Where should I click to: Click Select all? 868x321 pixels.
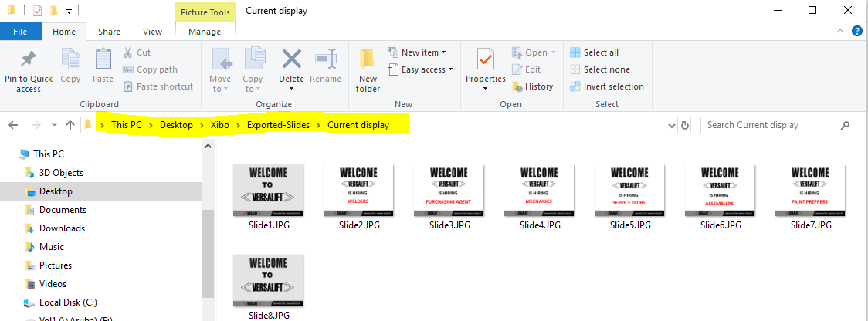pos(595,52)
